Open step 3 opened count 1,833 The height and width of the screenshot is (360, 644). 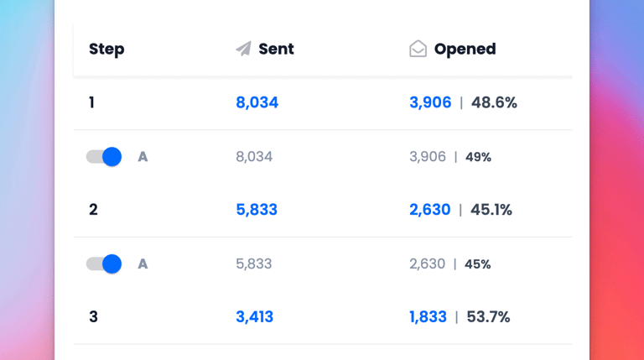428,317
